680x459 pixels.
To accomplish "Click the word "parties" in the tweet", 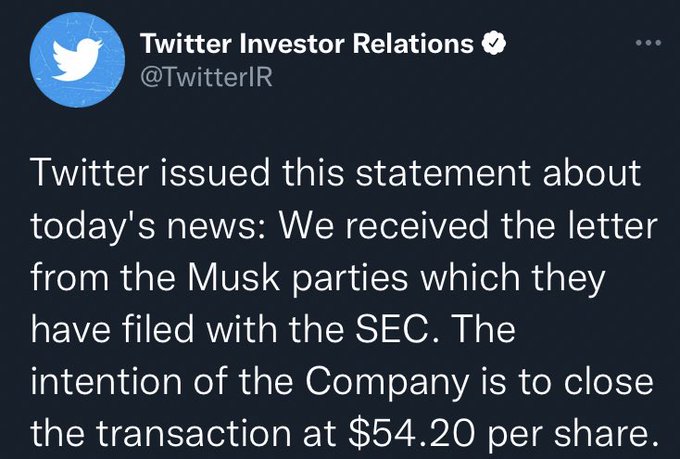I will click(x=350, y=279).
